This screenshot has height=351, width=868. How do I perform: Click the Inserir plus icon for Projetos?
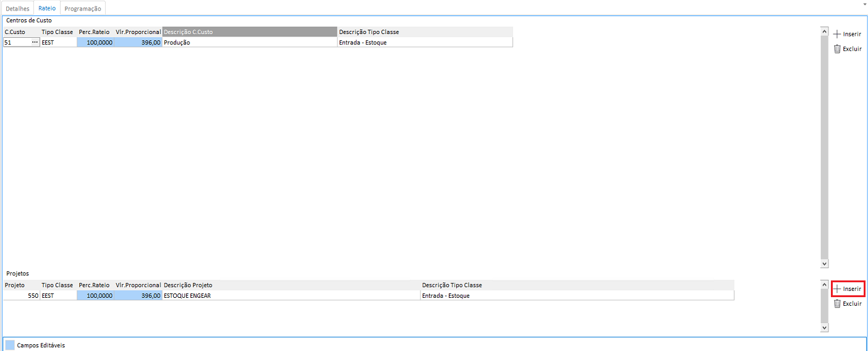click(837, 288)
